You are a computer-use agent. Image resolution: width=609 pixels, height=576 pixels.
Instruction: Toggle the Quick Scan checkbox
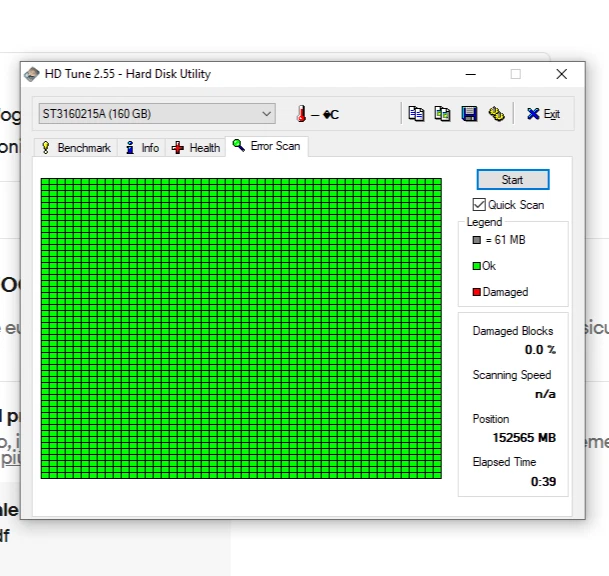pyautogui.click(x=479, y=204)
